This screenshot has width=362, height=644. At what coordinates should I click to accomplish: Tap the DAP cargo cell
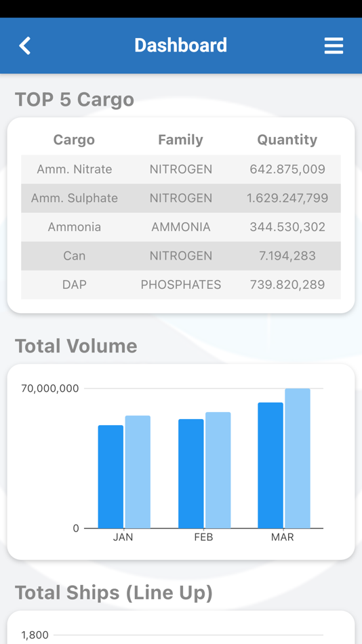75,284
